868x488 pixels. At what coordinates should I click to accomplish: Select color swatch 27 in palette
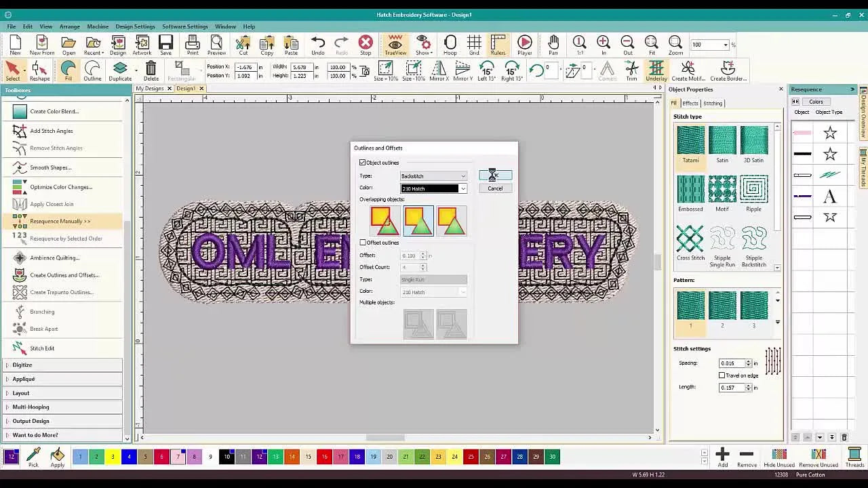pyautogui.click(x=503, y=457)
